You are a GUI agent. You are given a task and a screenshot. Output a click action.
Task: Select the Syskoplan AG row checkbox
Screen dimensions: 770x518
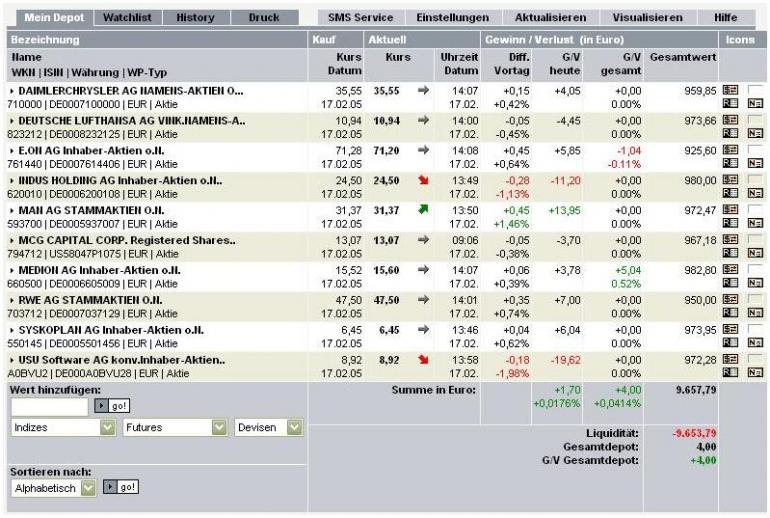point(755,329)
